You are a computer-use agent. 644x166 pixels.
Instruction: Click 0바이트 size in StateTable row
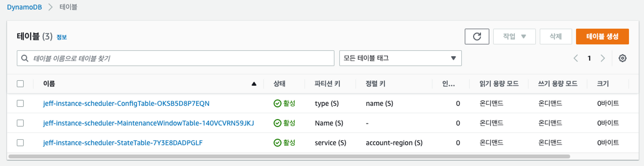click(x=608, y=143)
